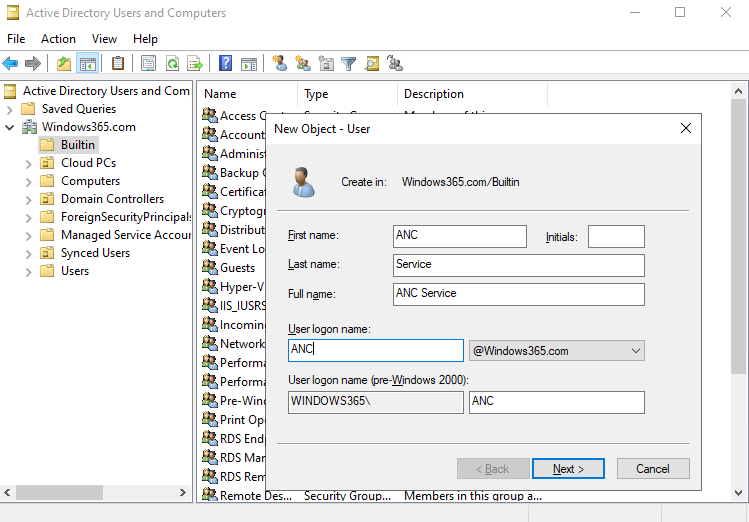The width and height of the screenshot is (749, 522).
Task: Click the Last name input field
Action: (519, 266)
